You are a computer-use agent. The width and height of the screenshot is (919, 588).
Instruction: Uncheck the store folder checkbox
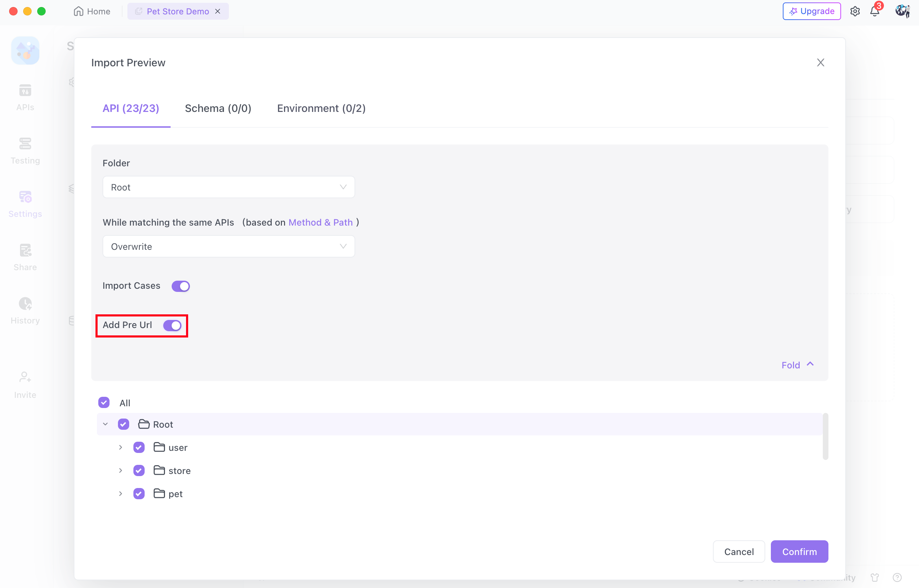(139, 470)
